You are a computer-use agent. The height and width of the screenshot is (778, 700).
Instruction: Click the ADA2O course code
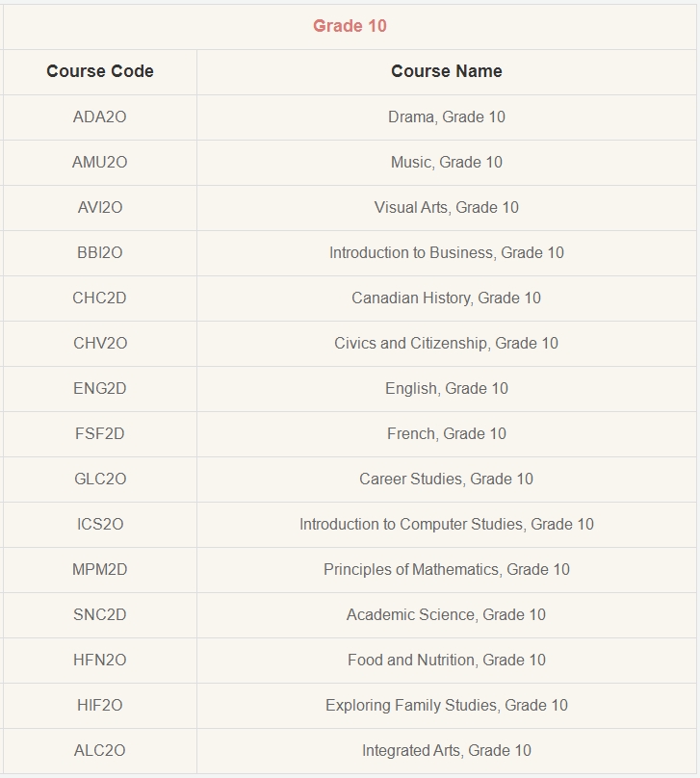[x=100, y=117]
